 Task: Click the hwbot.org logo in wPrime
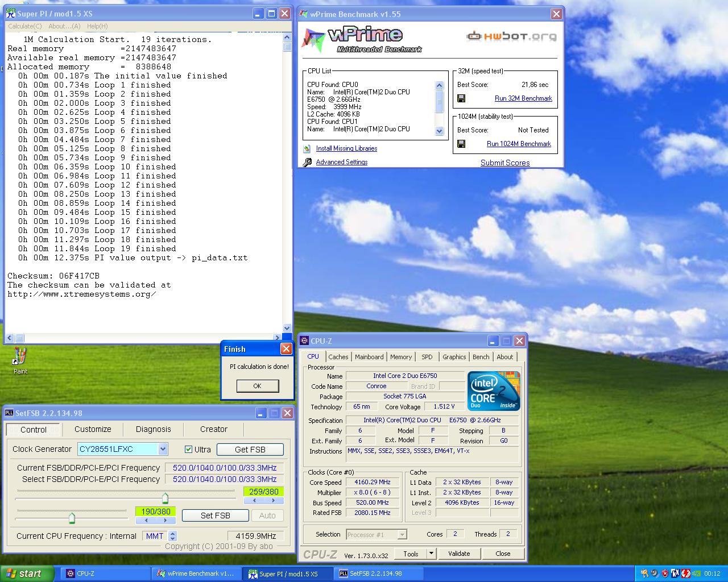pos(511,36)
